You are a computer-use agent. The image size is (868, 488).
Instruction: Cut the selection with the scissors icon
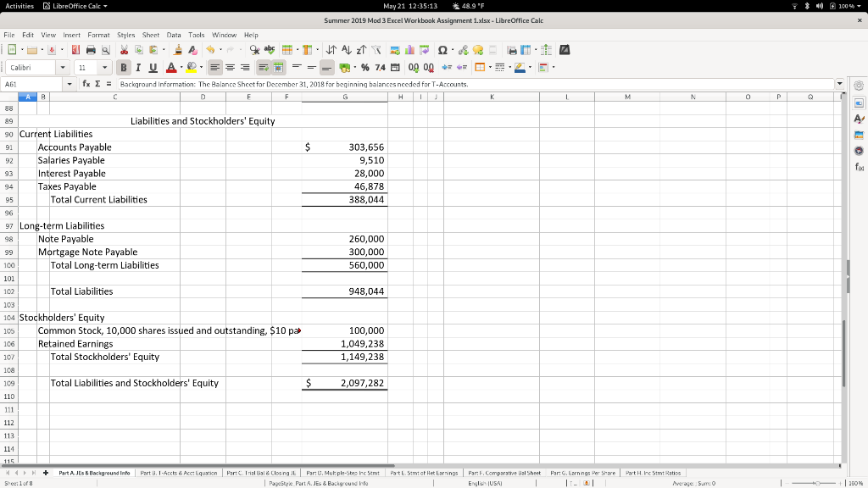124,50
